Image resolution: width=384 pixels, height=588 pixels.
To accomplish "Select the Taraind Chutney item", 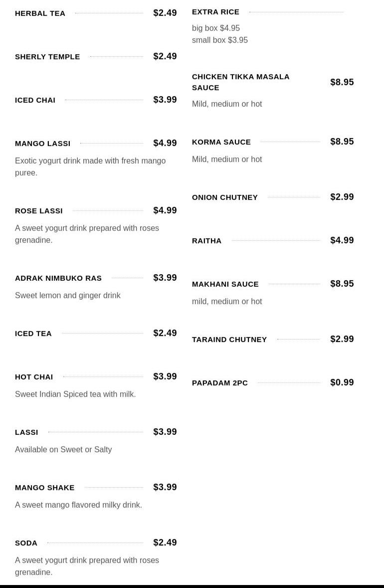I will 229,340.
